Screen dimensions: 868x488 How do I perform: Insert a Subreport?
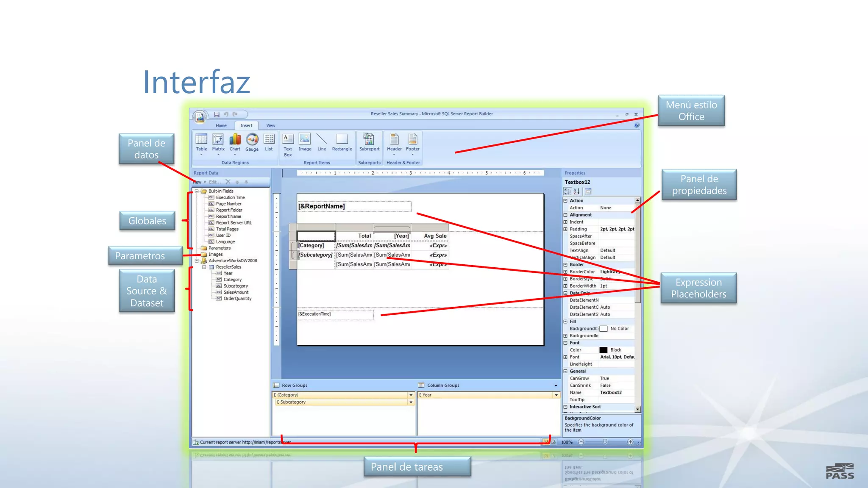tap(369, 142)
